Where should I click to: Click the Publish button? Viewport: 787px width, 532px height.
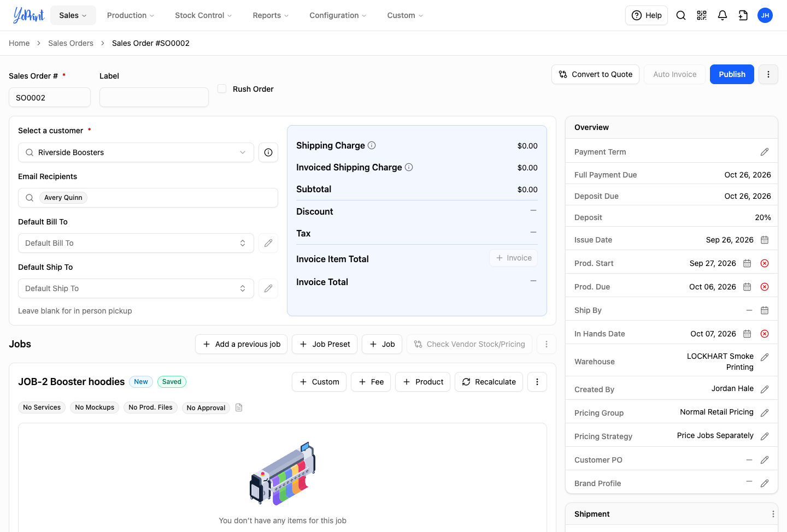tap(732, 74)
